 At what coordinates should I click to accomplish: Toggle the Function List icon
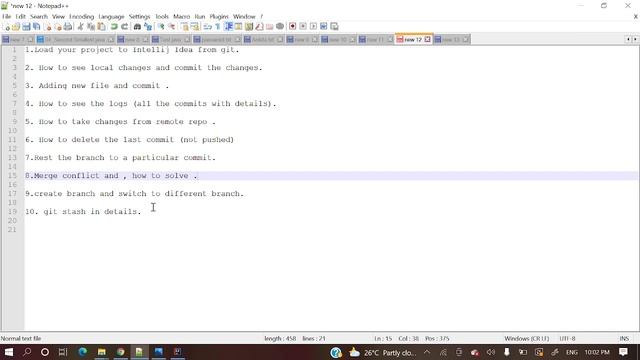pos(259,27)
